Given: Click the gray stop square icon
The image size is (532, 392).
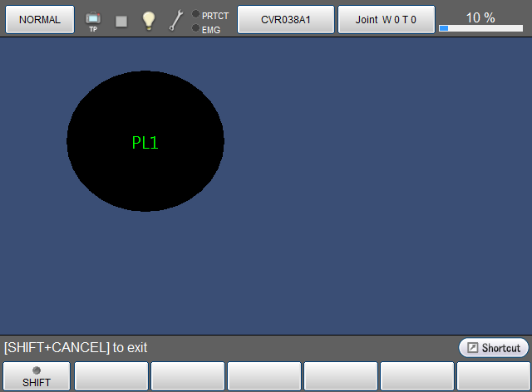Looking at the screenshot, I should pyautogui.click(x=121, y=21).
